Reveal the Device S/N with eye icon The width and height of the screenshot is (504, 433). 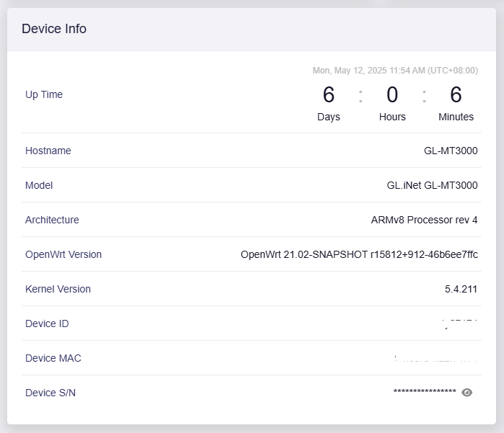click(x=467, y=393)
